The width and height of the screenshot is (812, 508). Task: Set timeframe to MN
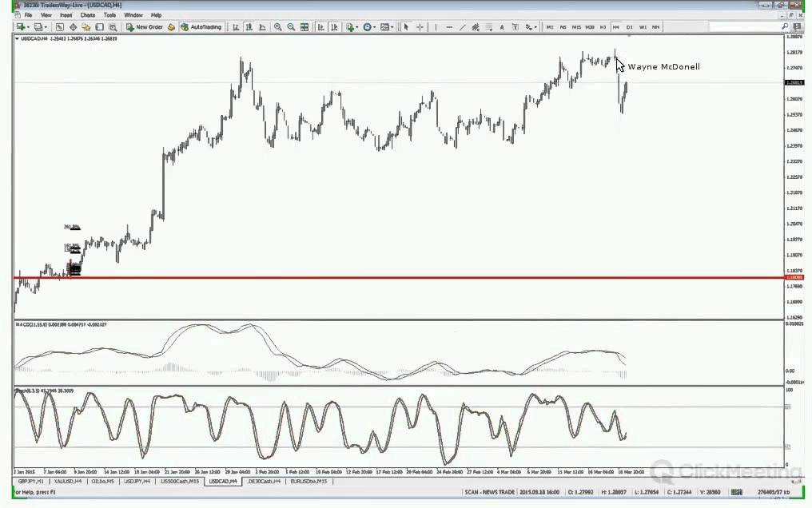click(x=655, y=27)
